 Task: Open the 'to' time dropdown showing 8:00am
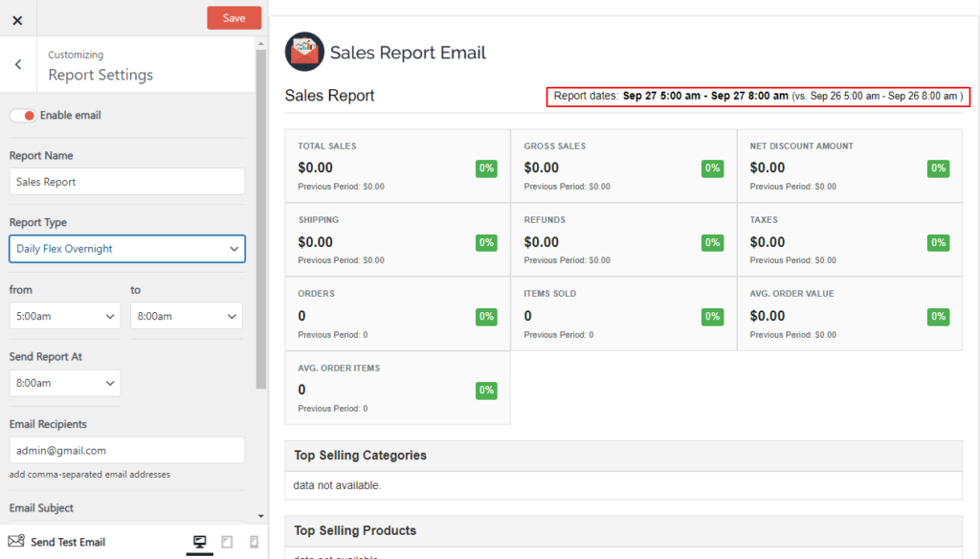(186, 316)
